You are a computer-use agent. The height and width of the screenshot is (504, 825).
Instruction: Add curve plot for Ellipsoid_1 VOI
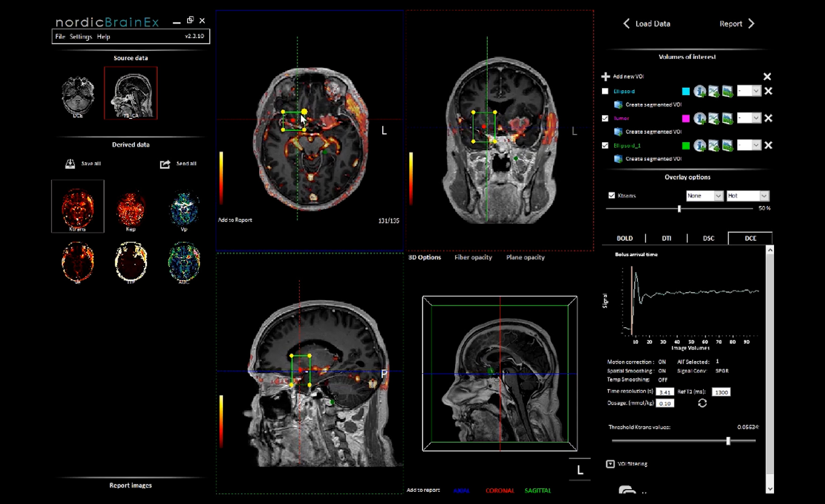pos(714,145)
